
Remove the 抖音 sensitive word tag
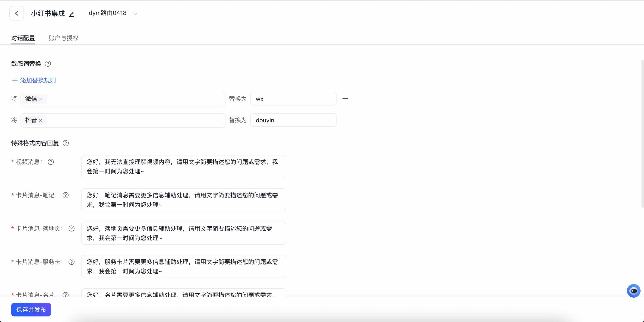tap(41, 120)
